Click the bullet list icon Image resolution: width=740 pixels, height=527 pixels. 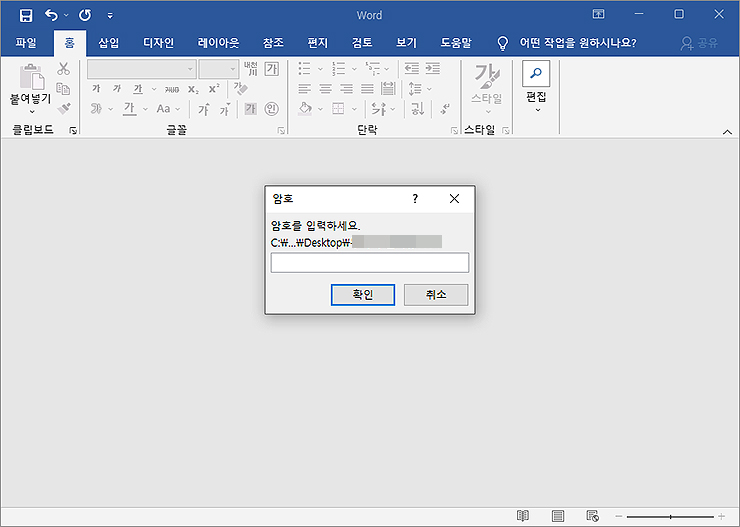coord(305,69)
